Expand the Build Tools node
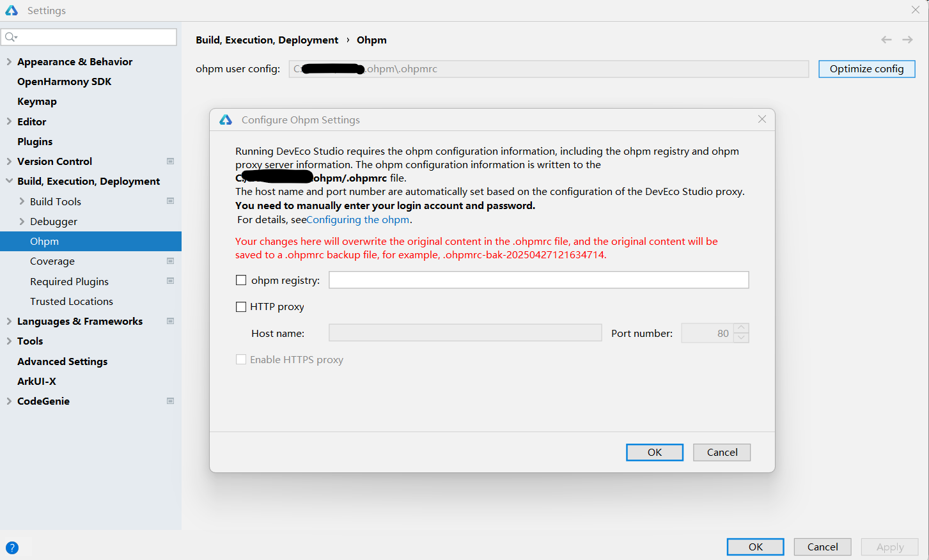This screenshot has height=560, width=929. pos(22,201)
